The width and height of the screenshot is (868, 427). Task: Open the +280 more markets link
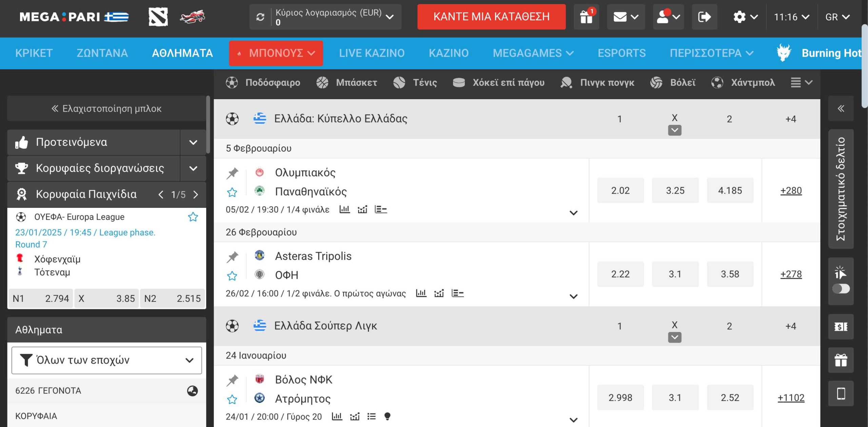791,191
